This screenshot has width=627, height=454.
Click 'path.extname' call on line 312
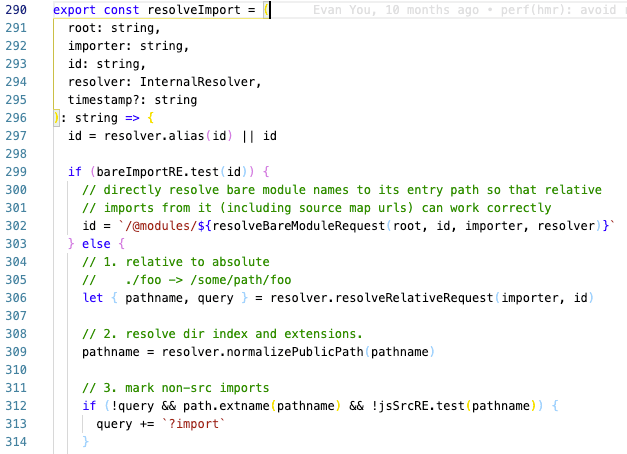(x=226, y=406)
